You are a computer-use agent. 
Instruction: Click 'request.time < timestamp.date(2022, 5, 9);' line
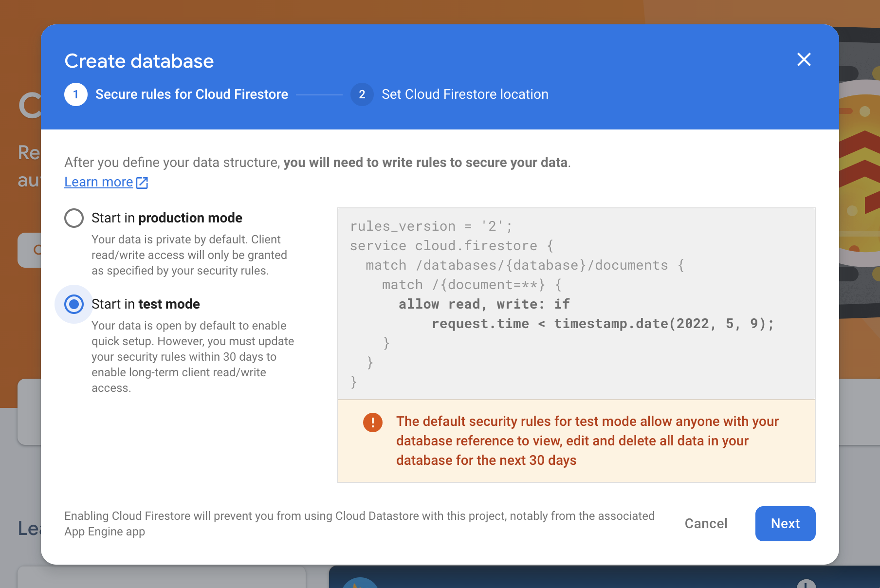point(603,324)
